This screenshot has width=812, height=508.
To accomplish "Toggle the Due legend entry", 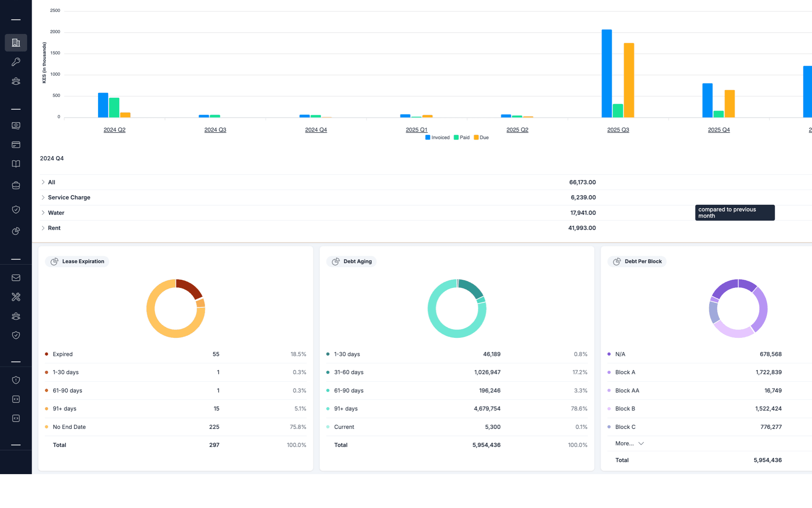I will click(x=481, y=137).
